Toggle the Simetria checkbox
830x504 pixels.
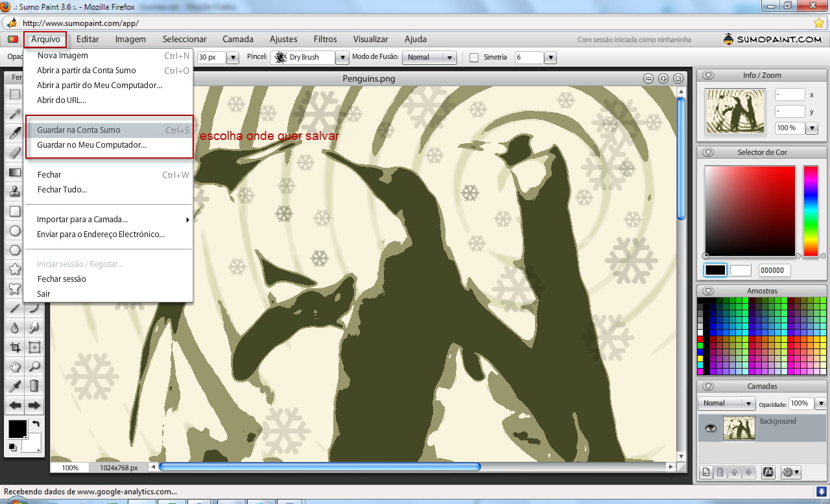pos(474,57)
